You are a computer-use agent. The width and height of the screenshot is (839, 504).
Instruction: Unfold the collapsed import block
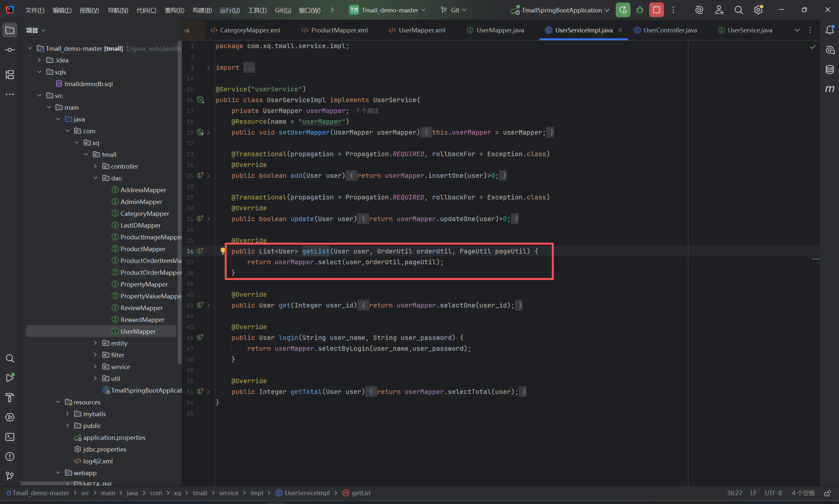click(249, 67)
